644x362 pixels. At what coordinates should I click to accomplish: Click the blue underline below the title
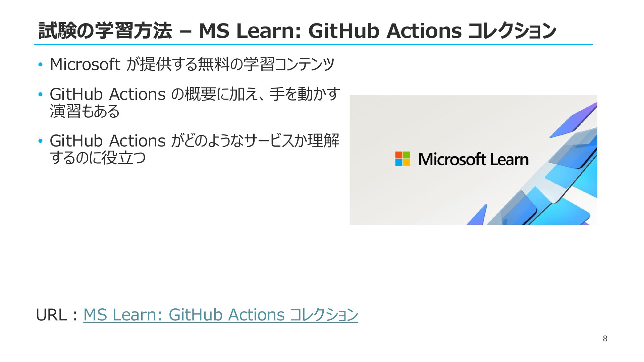pyautogui.click(x=313, y=44)
